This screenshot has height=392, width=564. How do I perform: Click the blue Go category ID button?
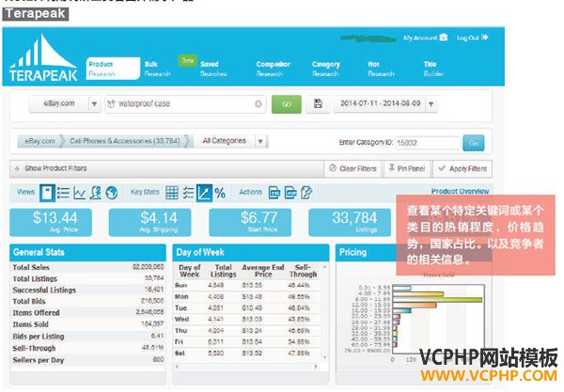(474, 143)
